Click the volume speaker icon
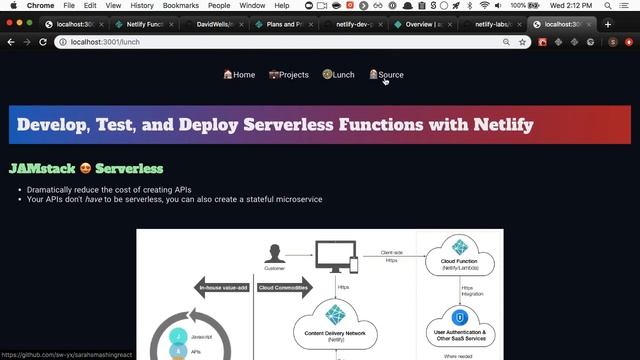Viewport: 640px width, 360px height. (x=498, y=6)
